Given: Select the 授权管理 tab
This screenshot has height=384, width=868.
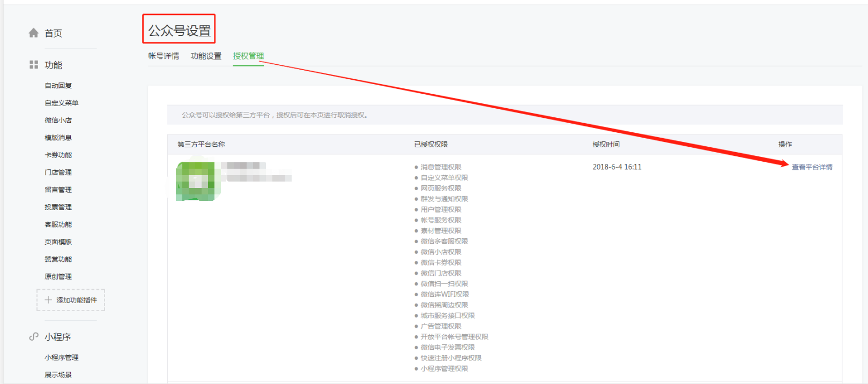Looking at the screenshot, I should tap(248, 56).
